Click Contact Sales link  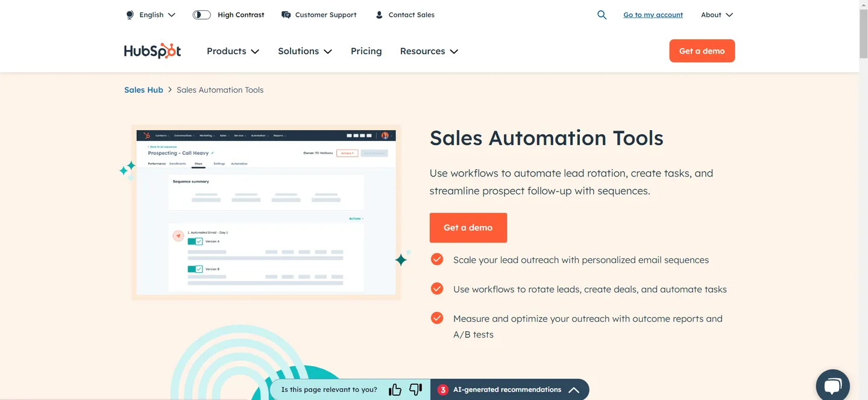411,14
